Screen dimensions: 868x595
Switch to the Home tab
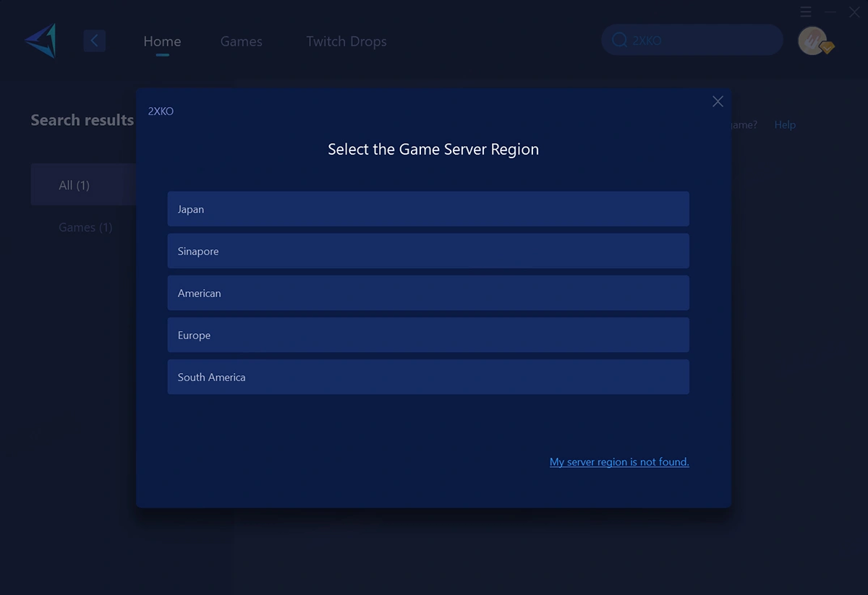(x=162, y=41)
